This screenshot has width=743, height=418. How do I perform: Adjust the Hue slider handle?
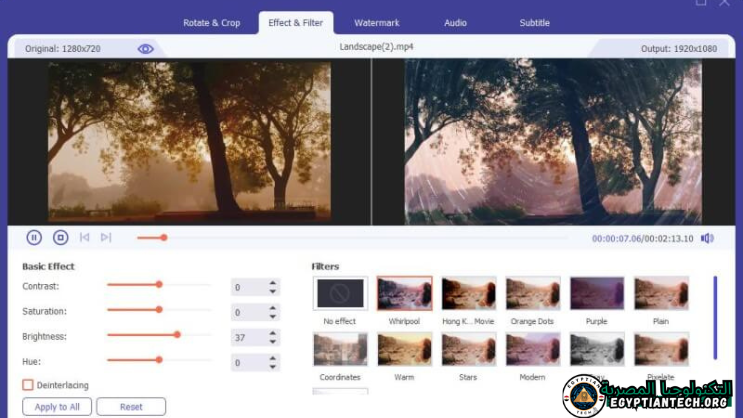(x=159, y=360)
